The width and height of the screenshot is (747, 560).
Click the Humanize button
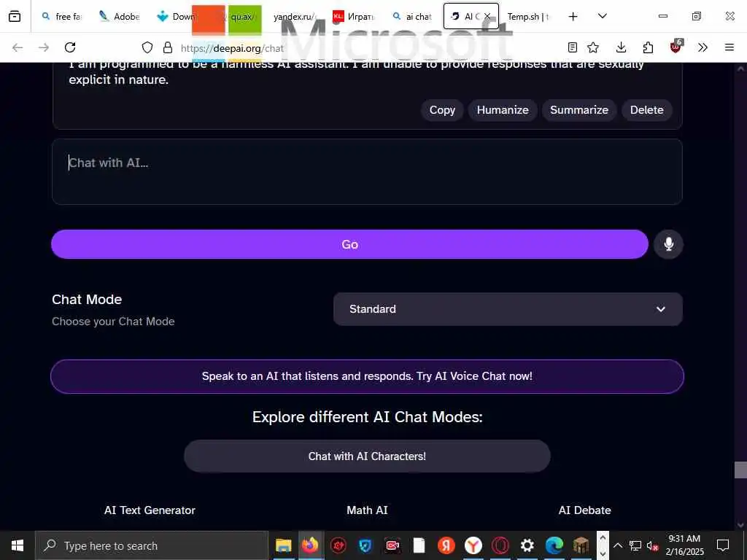click(x=503, y=110)
